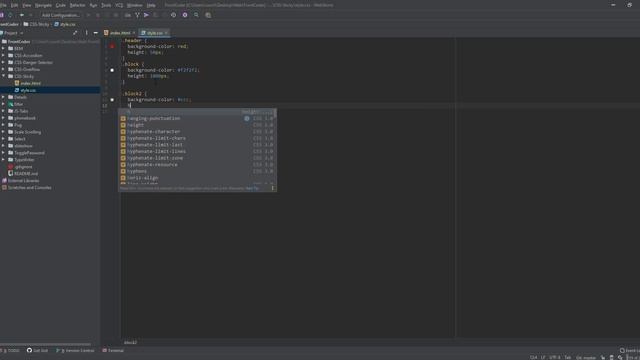Expand the CSS-Overflow folder
Image resolution: width=640 pixels, height=360 pixels.
[x=3, y=69]
